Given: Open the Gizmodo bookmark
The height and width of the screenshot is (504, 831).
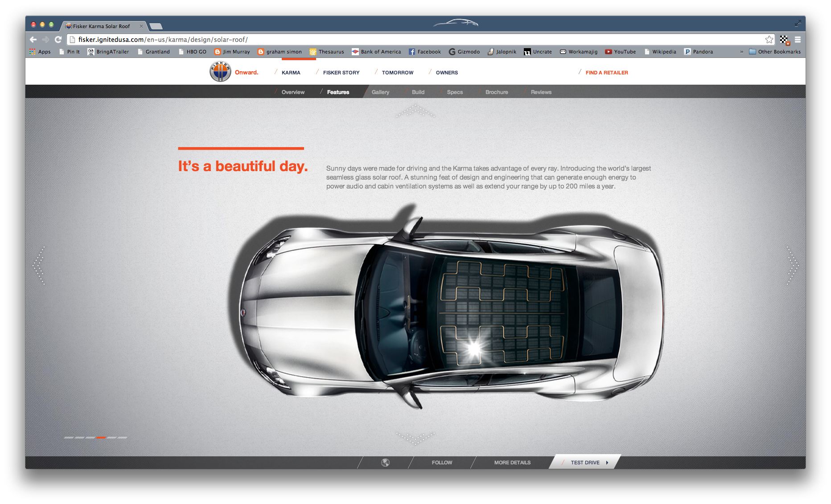Looking at the screenshot, I should (464, 52).
